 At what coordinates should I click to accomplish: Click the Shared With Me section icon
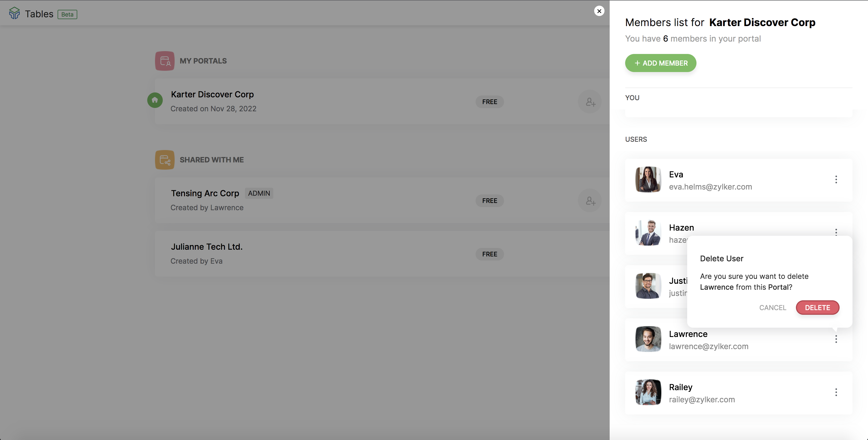165,160
